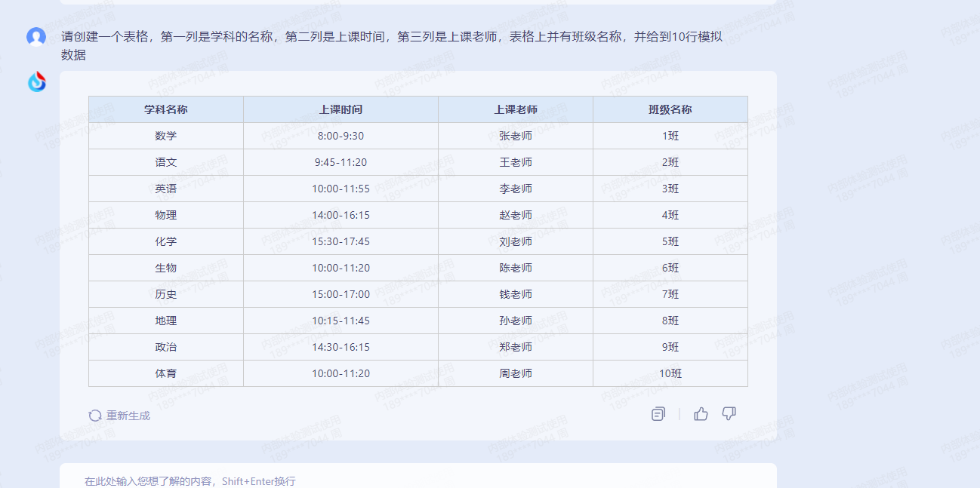Viewport: 980px width, 488px height.
Task: Click the assistant flame logo avatar
Action: [x=37, y=81]
